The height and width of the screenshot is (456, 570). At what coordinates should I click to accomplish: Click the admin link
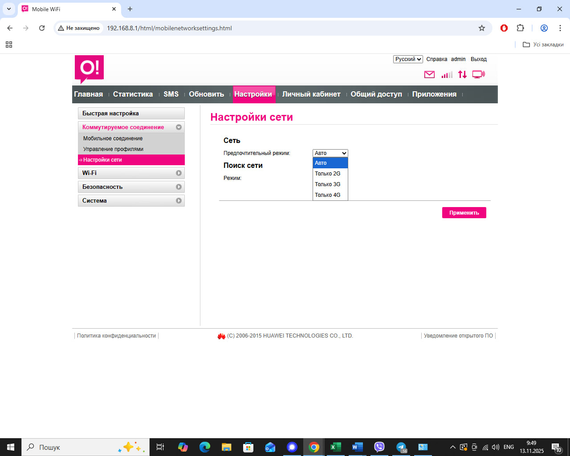[458, 59]
